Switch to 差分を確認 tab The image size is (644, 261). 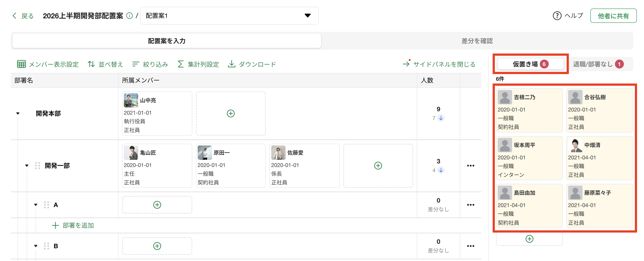[x=477, y=41]
